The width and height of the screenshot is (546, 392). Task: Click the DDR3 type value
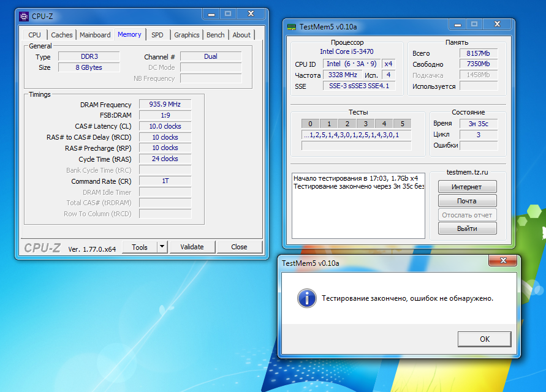[x=89, y=56]
